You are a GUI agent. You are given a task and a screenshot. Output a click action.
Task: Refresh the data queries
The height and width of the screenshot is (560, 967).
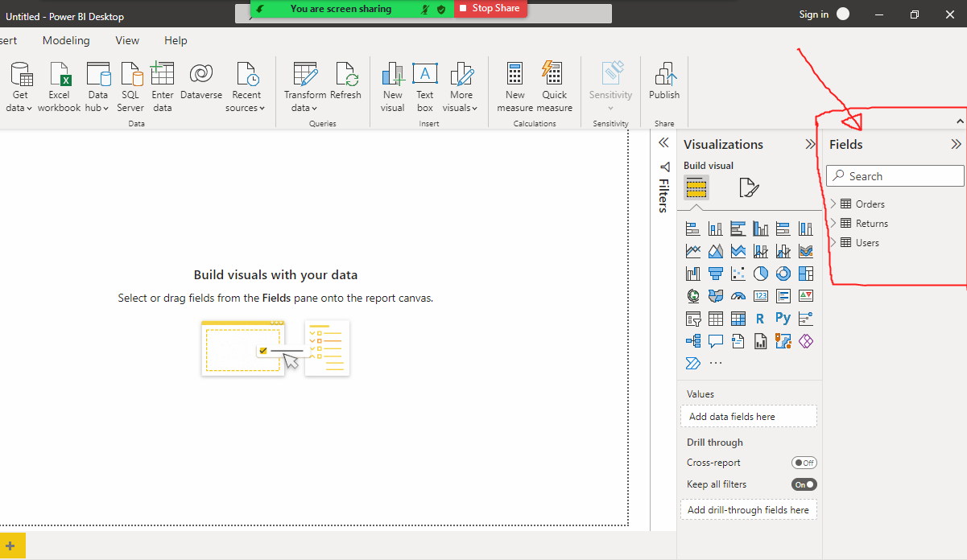346,81
